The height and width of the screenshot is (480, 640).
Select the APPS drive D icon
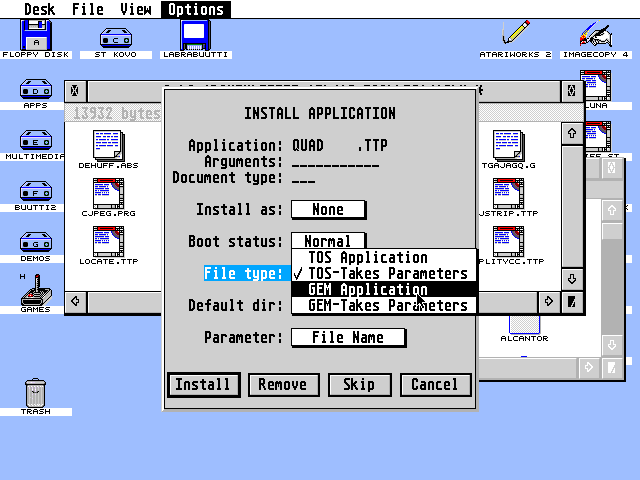pos(36,89)
